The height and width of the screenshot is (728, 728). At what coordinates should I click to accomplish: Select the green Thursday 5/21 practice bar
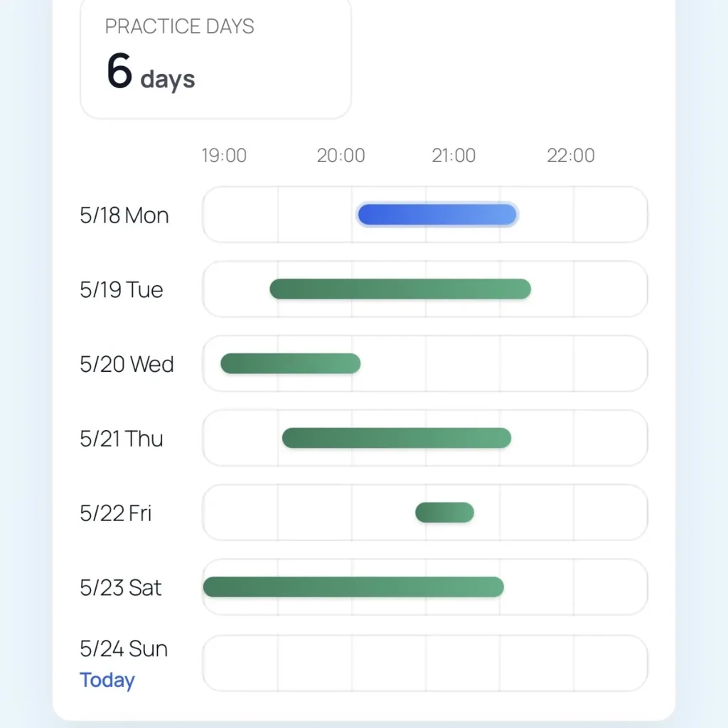(x=397, y=438)
